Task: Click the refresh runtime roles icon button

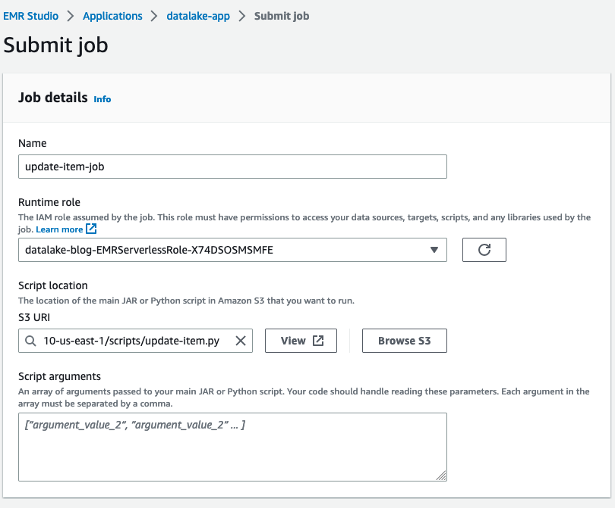Action: tap(484, 250)
